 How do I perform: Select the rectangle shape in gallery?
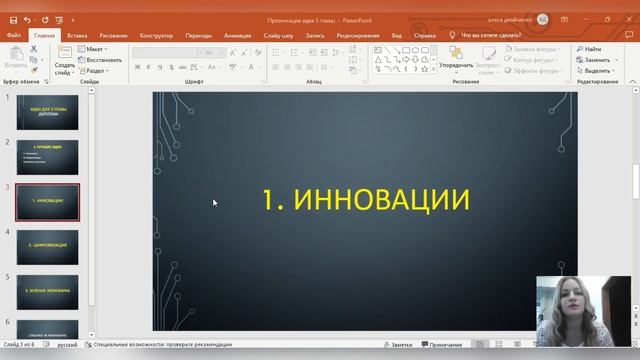pyautogui.click(x=406, y=50)
